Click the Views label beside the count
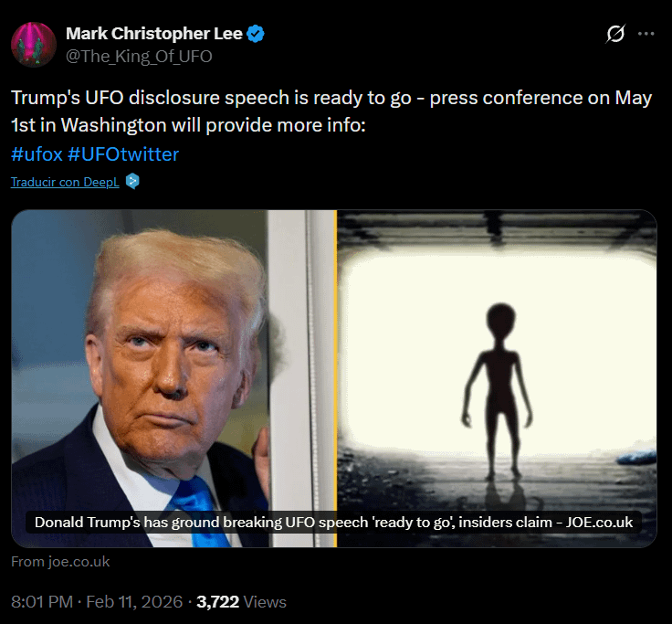The width and height of the screenshot is (672, 624). 265,602
